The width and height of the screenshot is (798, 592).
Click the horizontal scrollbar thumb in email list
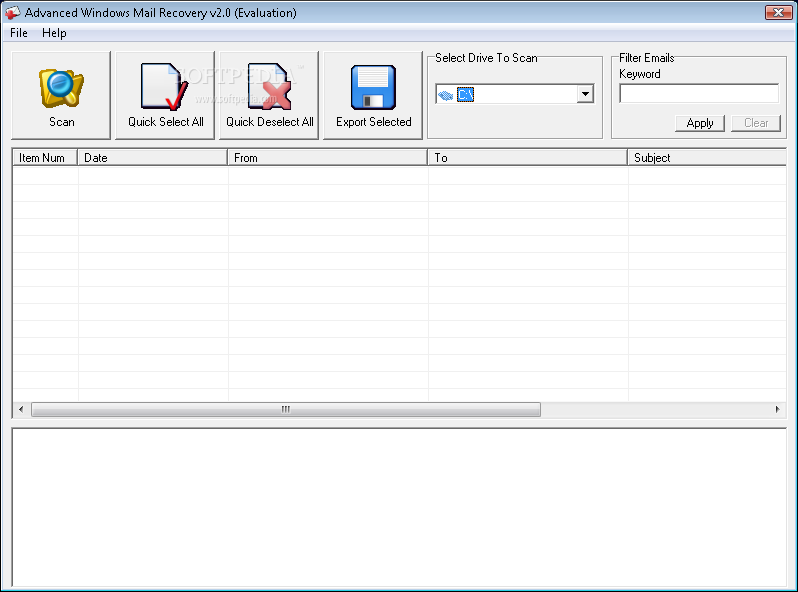[285, 410]
